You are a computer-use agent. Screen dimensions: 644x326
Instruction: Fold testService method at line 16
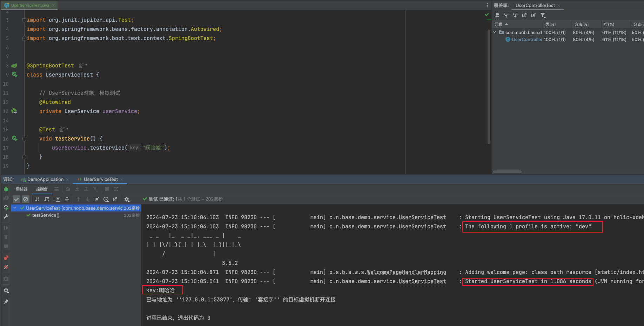pos(24,139)
